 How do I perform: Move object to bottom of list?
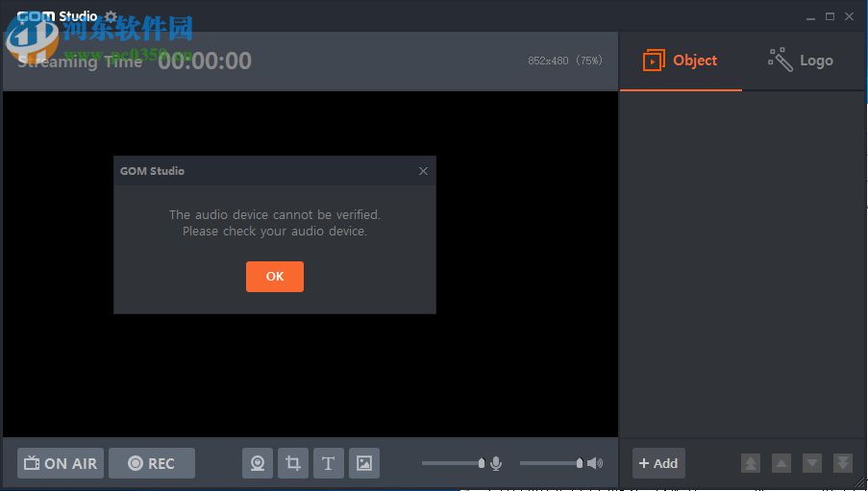click(843, 463)
